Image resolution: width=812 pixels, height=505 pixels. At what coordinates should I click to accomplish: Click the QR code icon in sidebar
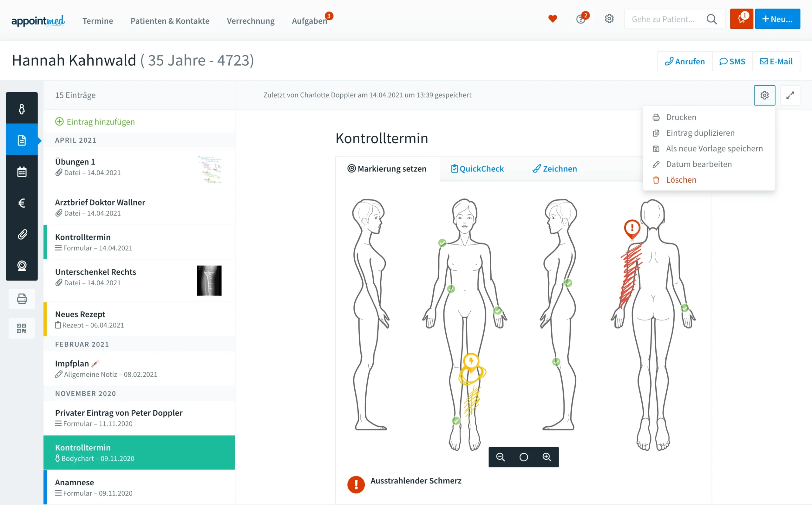[22, 328]
